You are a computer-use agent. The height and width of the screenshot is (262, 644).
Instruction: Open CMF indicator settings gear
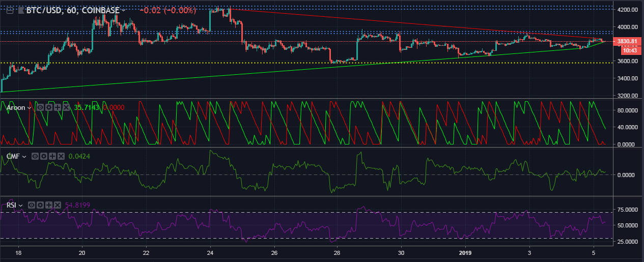(x=43, y=156)
